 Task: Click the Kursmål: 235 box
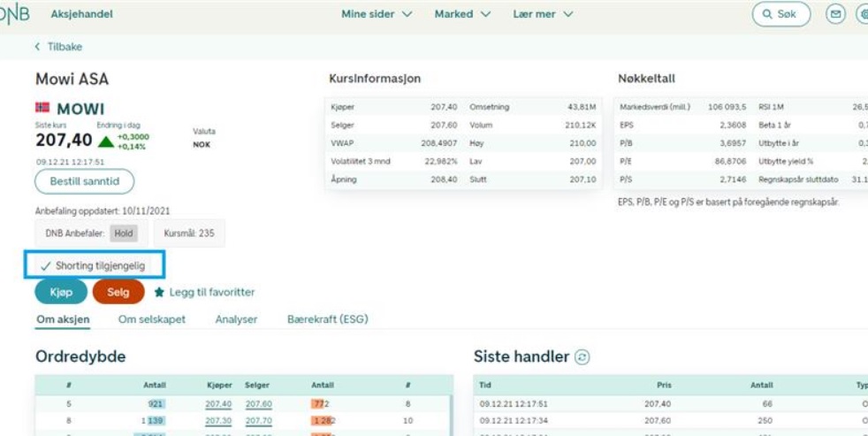coord(189,233)
